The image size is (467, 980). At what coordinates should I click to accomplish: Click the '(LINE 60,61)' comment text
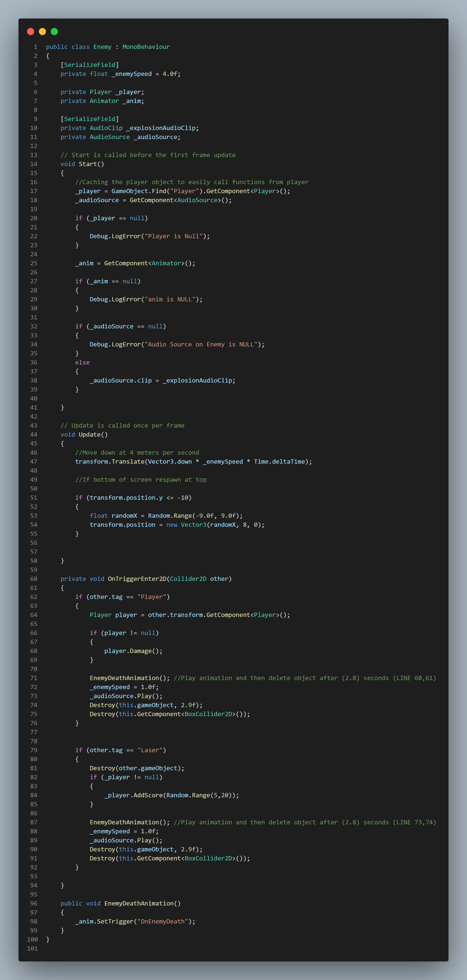pos(415,678)
